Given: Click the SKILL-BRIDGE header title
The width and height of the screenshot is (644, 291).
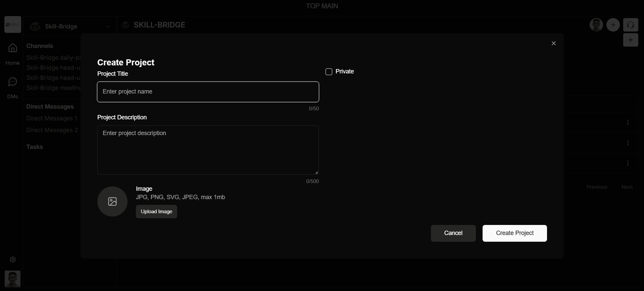Looking at the screenshot, I should (159, 25).
